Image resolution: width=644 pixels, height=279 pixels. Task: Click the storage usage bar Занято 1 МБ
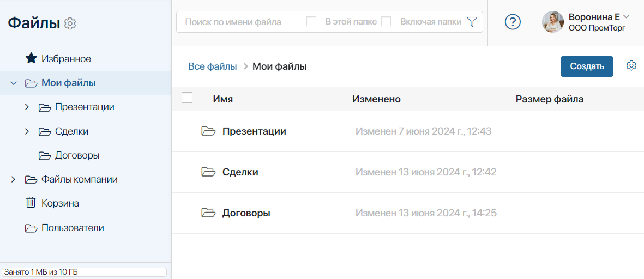tap(84, 271)
